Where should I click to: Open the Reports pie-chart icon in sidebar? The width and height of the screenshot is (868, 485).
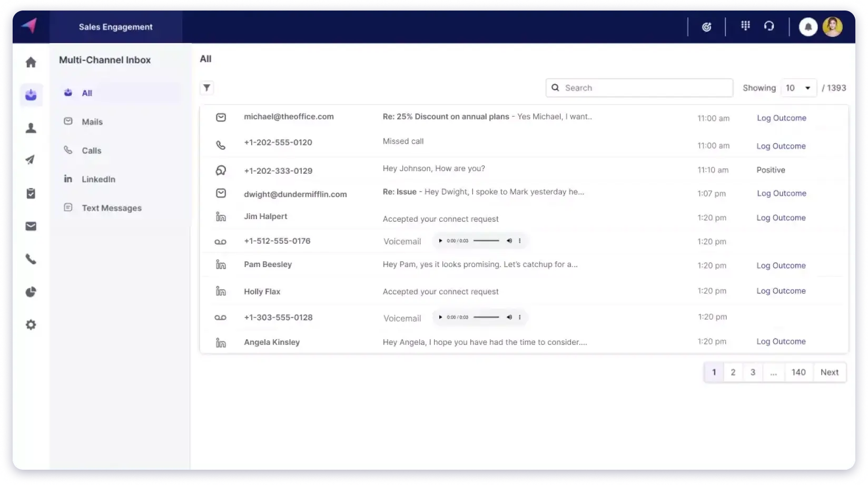31,292
